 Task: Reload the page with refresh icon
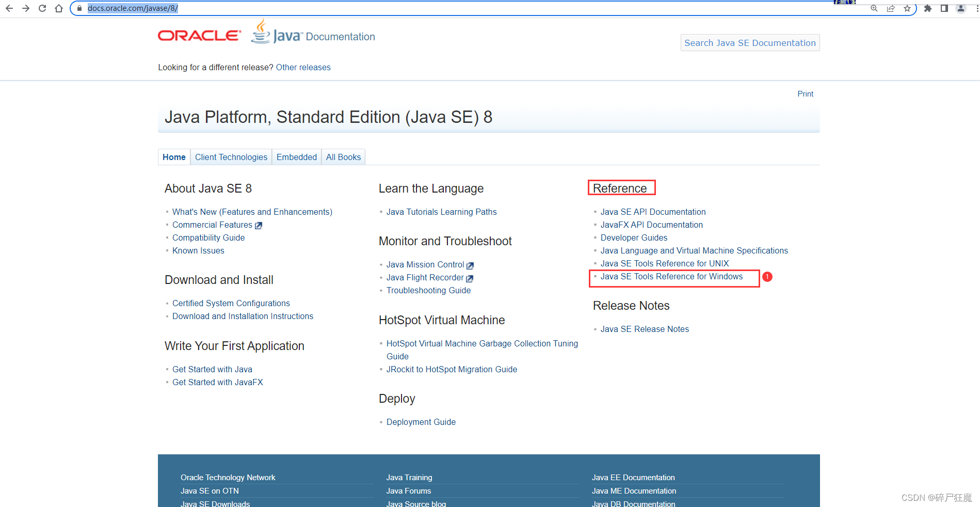click(42, 8)
